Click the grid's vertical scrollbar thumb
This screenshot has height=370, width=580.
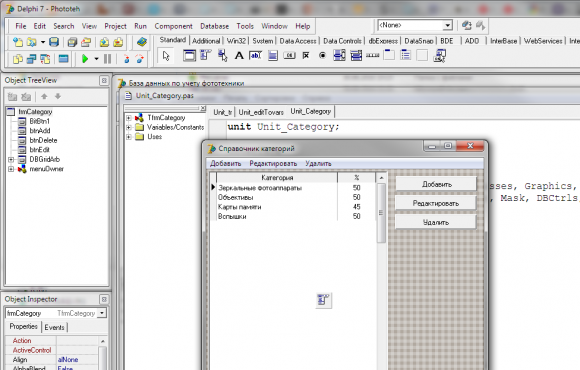(381, 213)
